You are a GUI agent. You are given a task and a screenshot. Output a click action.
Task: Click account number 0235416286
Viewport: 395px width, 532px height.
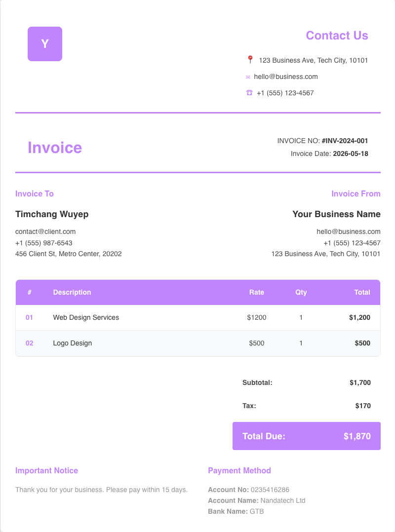[x=270, y=490]
